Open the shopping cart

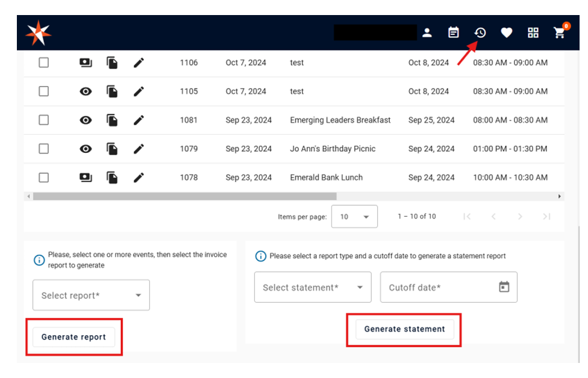[560, 33]
